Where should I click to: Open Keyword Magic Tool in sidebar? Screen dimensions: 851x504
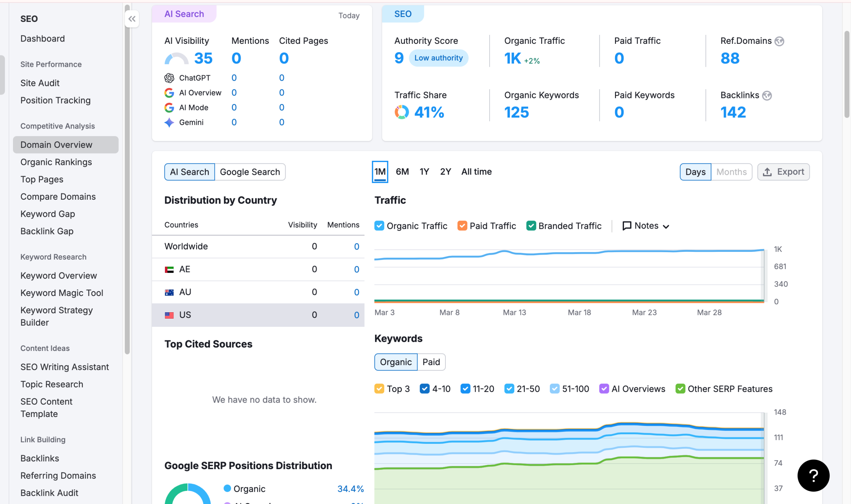tap(61, 293)
